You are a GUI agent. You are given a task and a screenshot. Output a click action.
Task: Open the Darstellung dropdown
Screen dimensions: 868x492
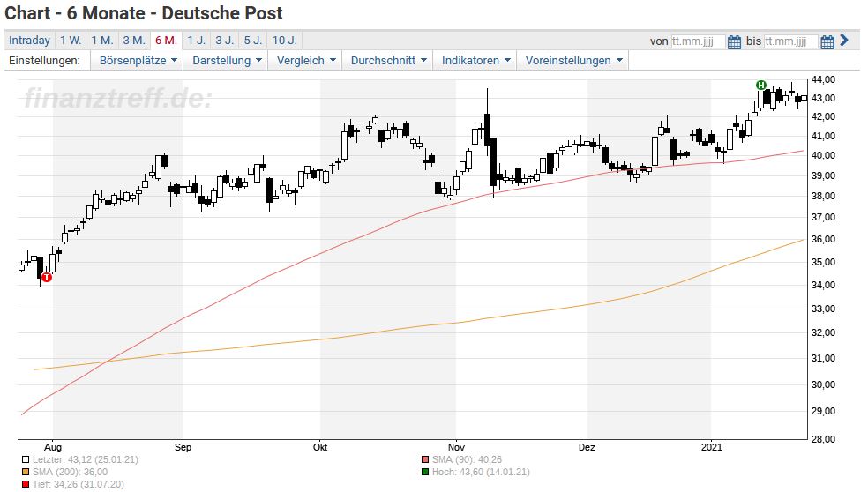click(227, 60)
